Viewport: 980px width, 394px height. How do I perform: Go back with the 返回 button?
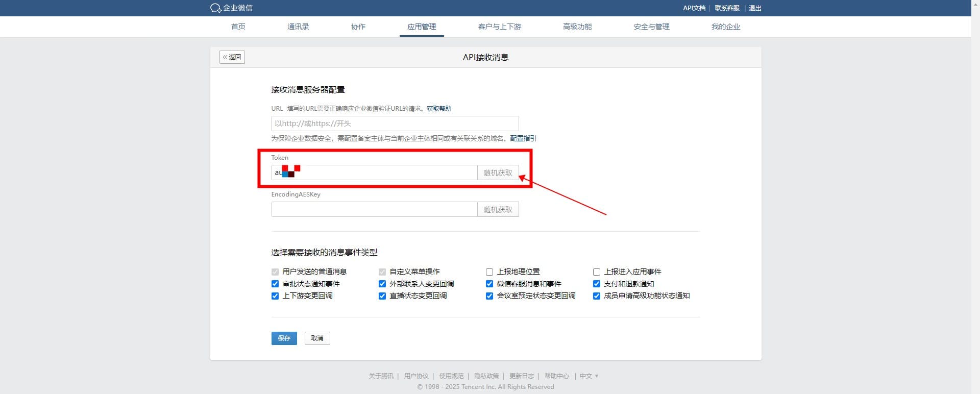(x=232, y=57)
